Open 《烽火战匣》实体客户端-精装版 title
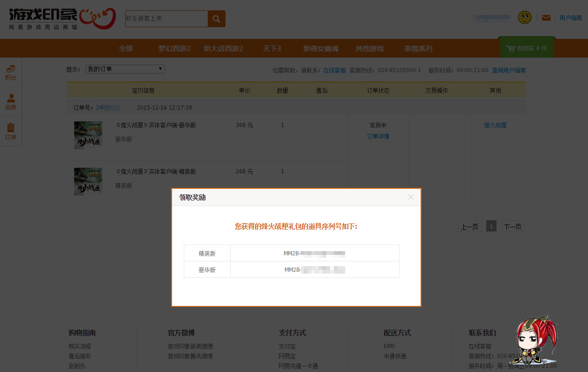This screenshot has width=588, height=372. coord(156,171)
